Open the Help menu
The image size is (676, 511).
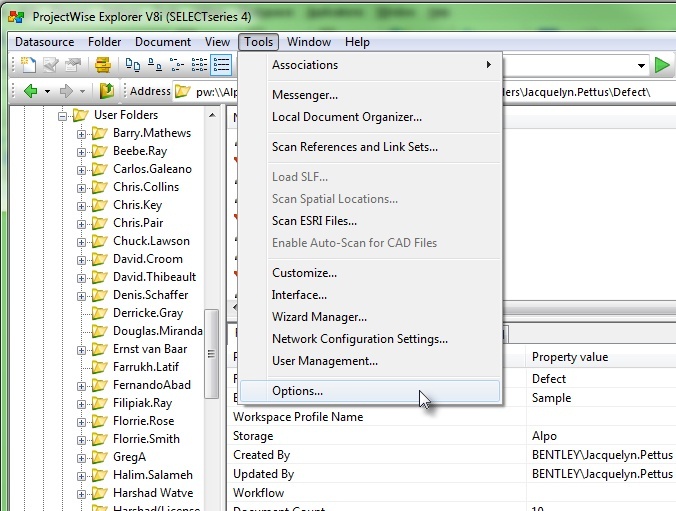click(357, 42)
